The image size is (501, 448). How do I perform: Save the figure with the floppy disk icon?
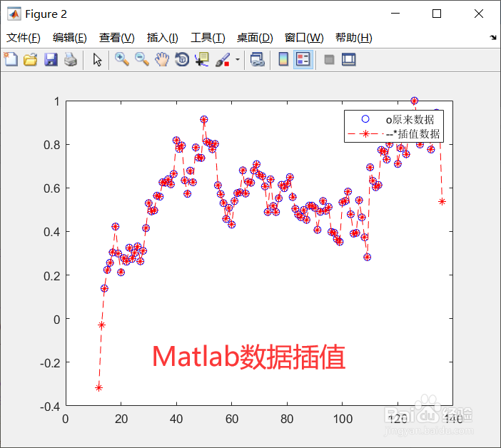click(x=51, y=60)
